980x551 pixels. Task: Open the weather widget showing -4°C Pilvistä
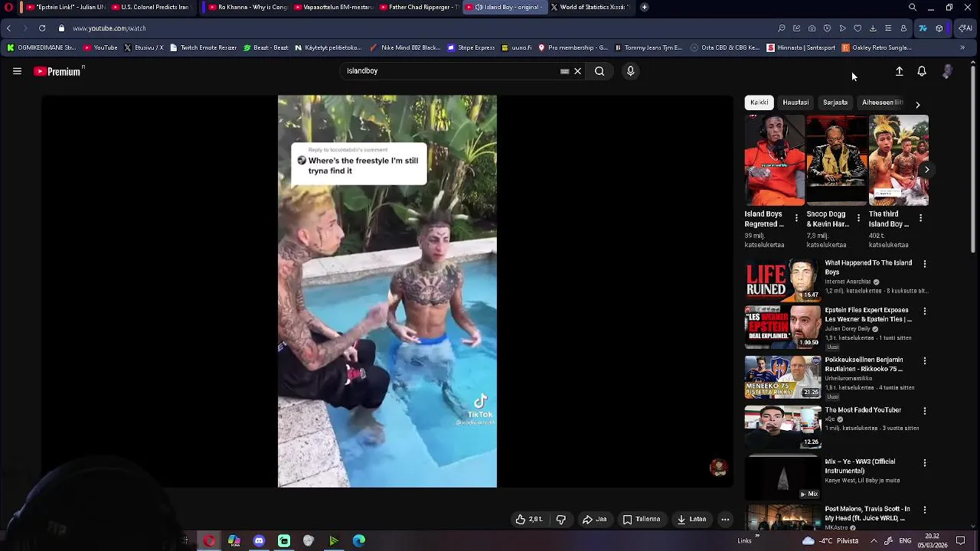(831, 540)
